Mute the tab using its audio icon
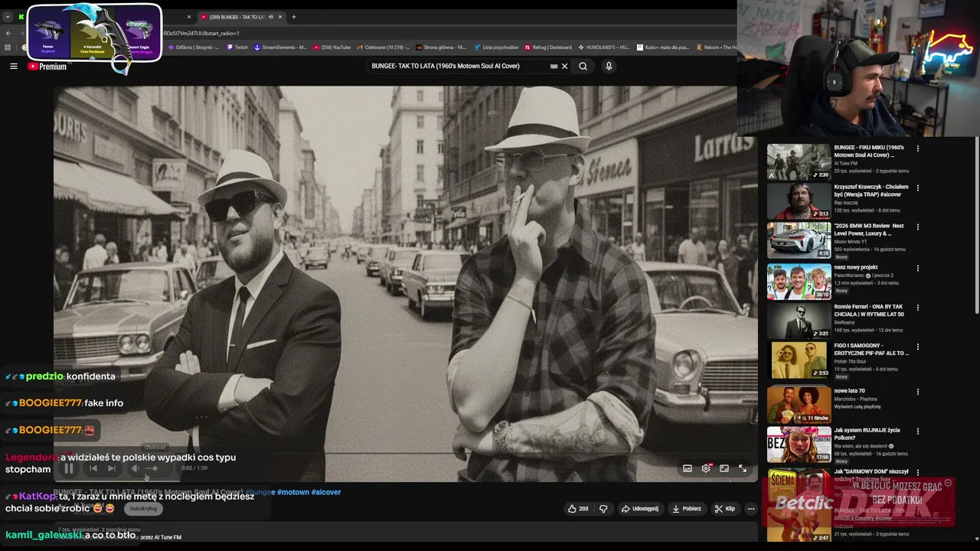The width and height of the screenshot is (980, 551). pos(270,17)
